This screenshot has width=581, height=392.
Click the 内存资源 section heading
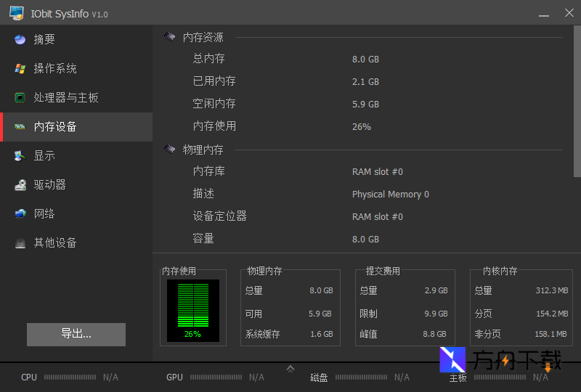click(x=203, y=37)
